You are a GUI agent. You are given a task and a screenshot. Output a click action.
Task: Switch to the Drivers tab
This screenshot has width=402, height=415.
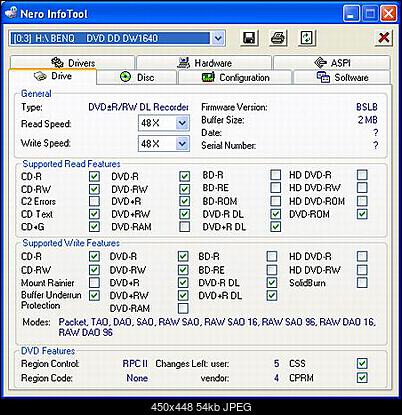point(72,62)
